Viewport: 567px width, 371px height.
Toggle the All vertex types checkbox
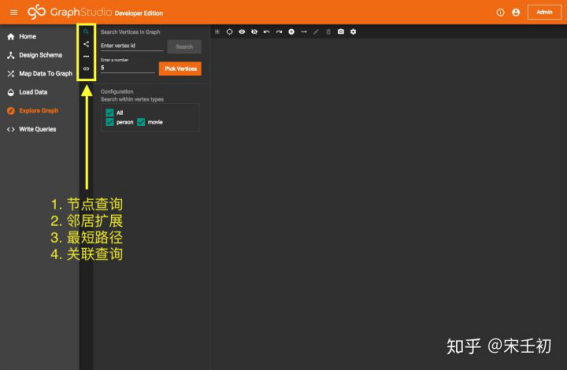(x=110, y=112)
